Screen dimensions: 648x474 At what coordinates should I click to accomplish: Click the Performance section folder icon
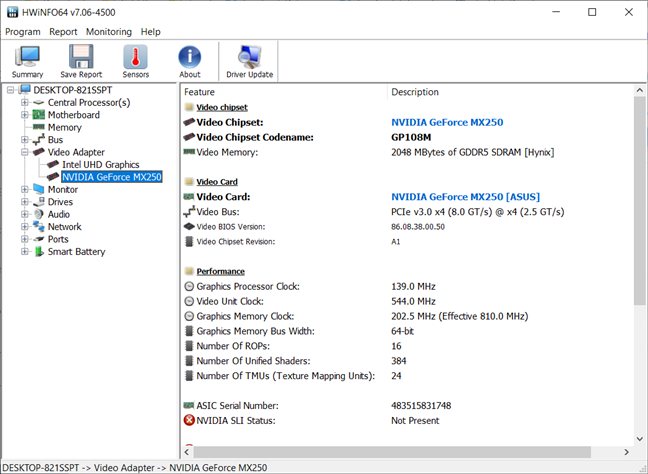189,271
